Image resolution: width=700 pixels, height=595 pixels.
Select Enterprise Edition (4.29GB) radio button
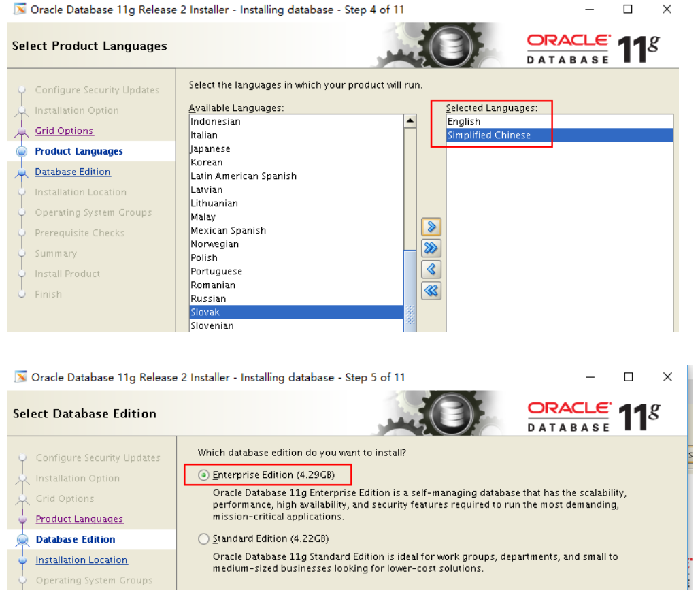pyautogui.click(x=203, y=475)
